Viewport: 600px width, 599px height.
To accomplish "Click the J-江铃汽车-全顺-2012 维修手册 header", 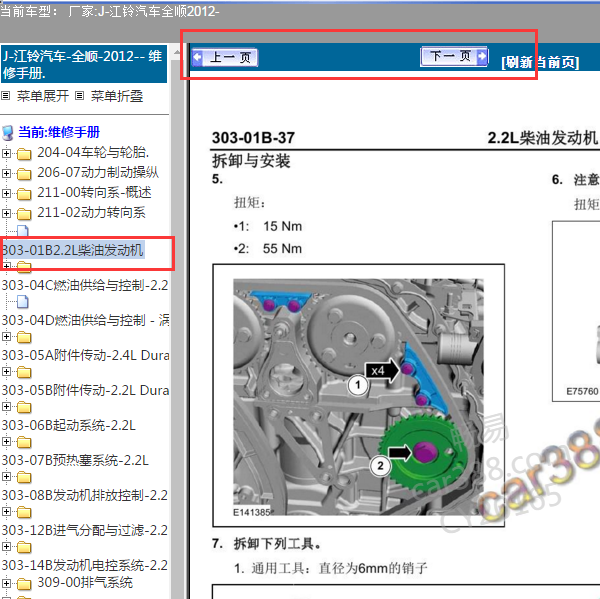I will [x=84, y=64].
